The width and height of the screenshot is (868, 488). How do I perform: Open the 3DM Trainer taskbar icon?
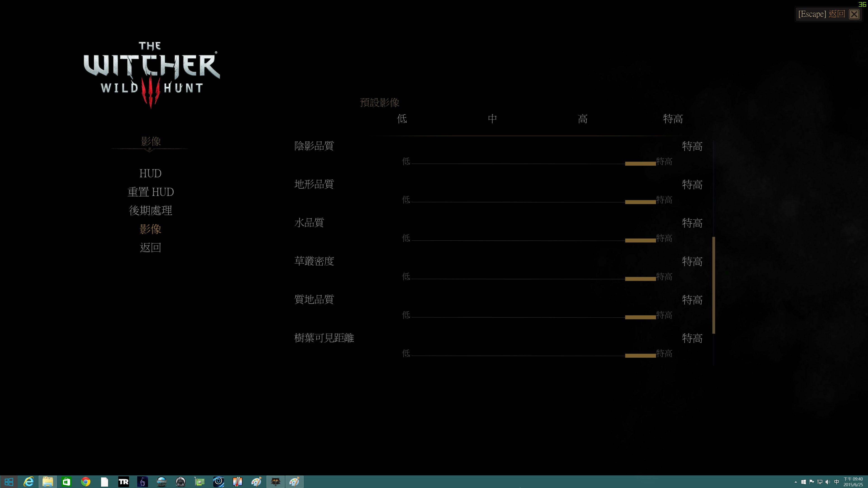point(161,482)
